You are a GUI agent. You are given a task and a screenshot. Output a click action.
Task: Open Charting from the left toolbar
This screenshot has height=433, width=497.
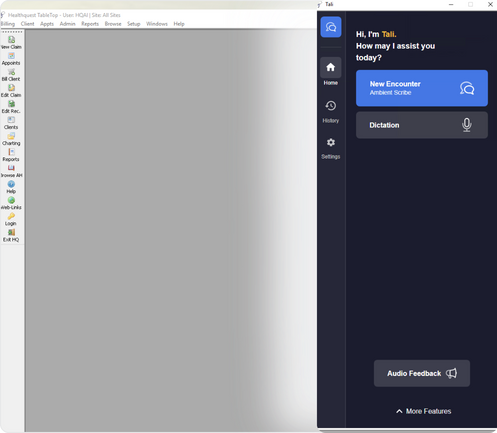[11, 136]
